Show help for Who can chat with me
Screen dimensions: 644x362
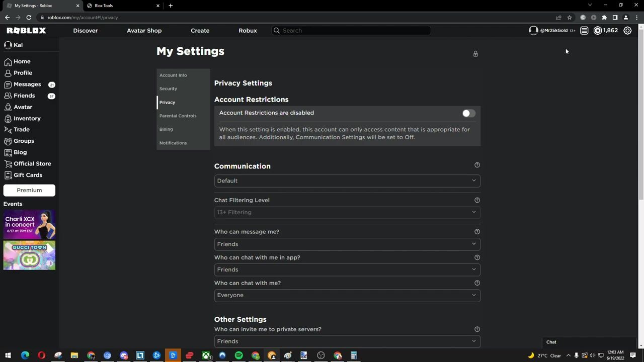[x=477, y=283]
